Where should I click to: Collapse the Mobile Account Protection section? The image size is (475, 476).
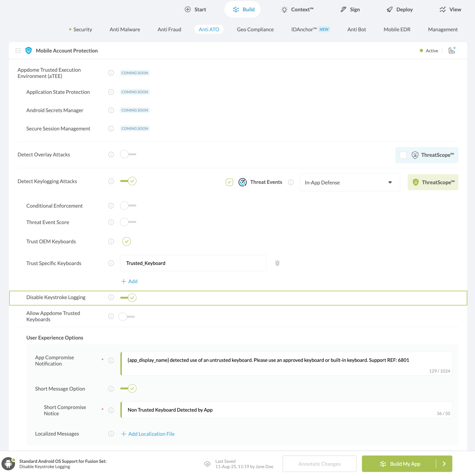[18, 51]
